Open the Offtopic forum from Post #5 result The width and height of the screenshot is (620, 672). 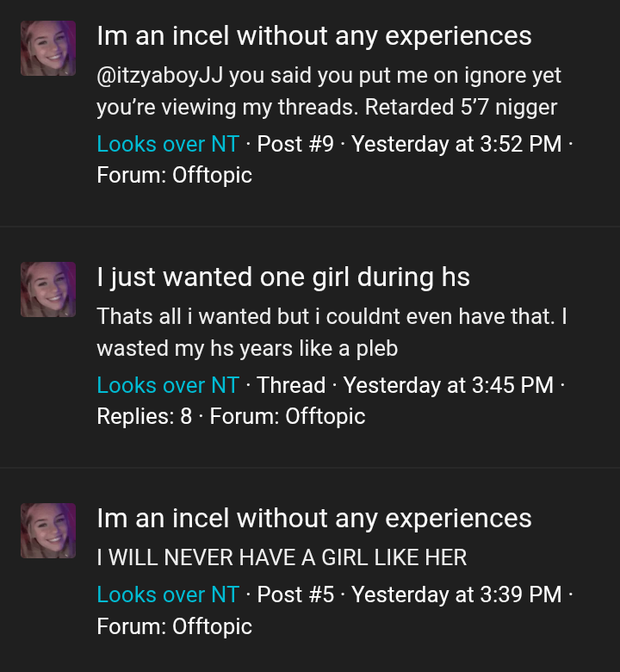click(212, 625)
